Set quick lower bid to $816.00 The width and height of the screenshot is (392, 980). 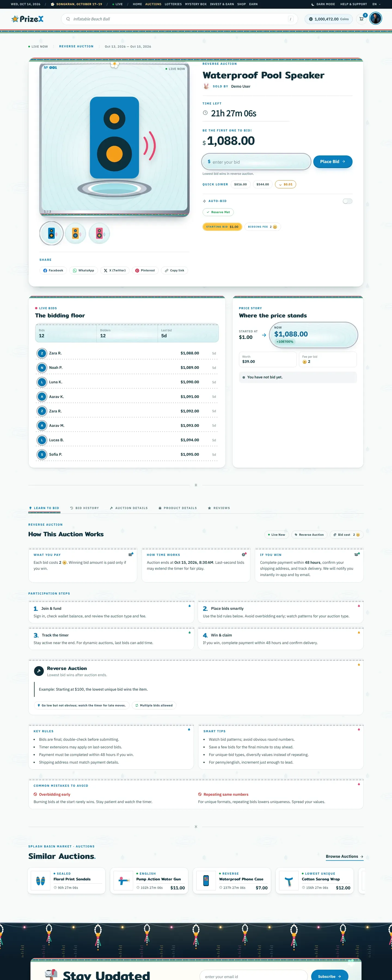coord(241,185)
